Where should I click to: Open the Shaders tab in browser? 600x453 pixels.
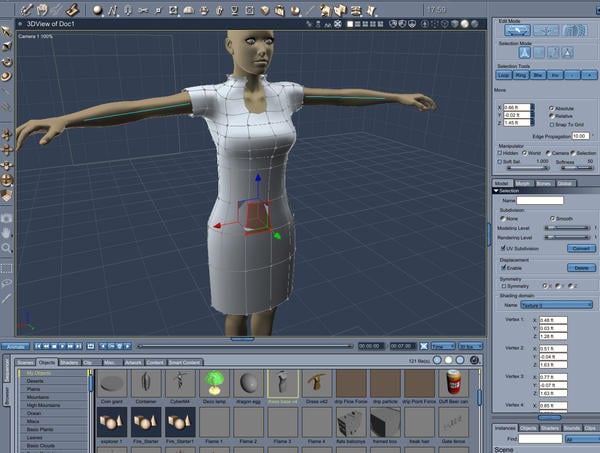pyautogui.click(x=69, y=362)
